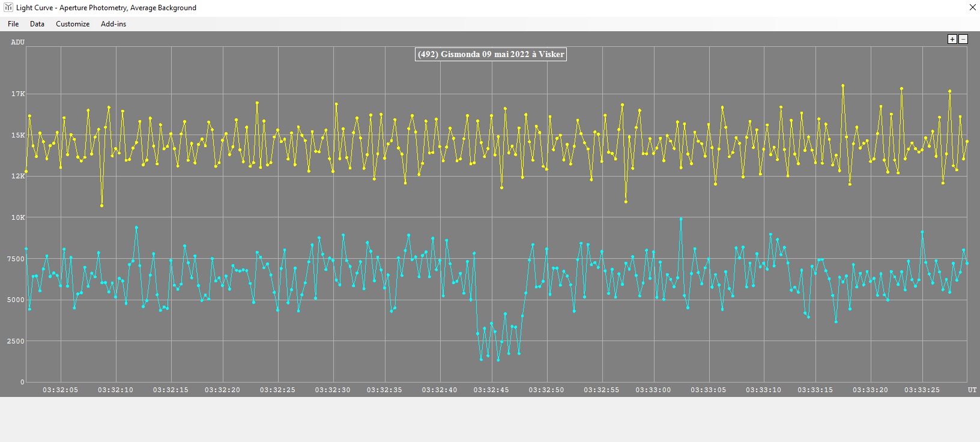Click the 17K value on Y axis

pyautogui.click(x=17, y=94)
